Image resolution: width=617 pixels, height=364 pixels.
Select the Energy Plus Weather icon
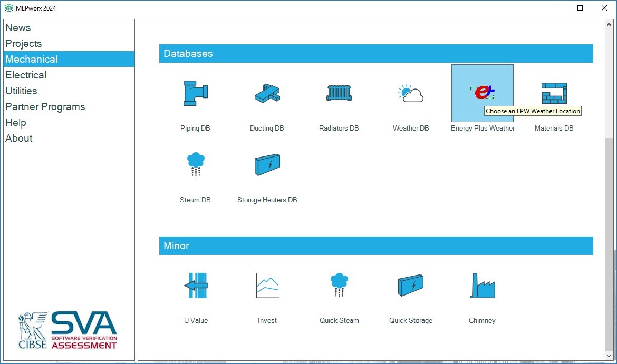pyautogui.click(x=483, y=93)
